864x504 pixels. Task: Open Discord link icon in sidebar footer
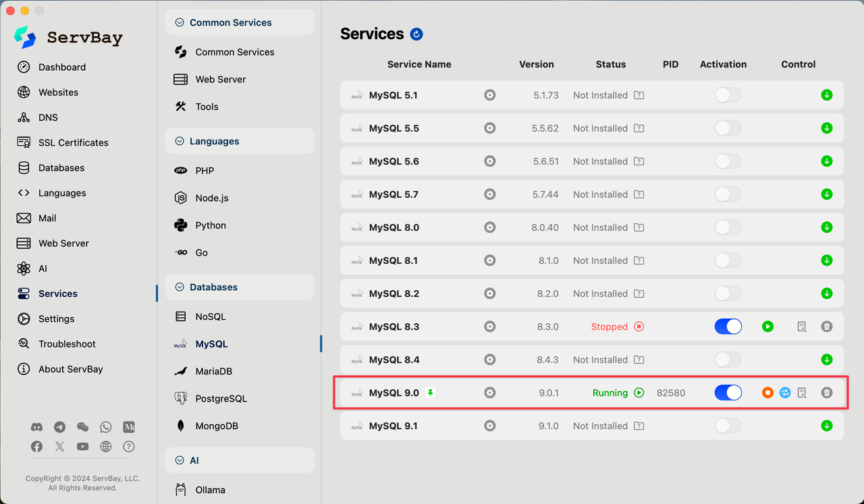tap(37, 427)
